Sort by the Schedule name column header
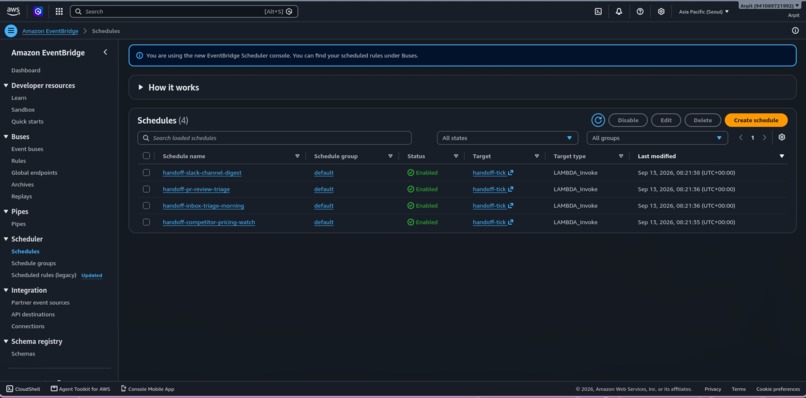806x398 pixels. pos(184,156)
